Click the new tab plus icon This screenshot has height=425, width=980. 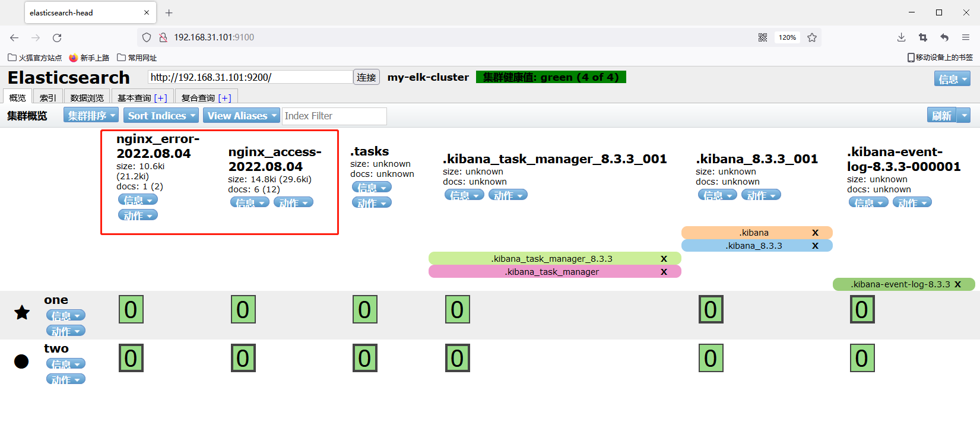(169, 12)
